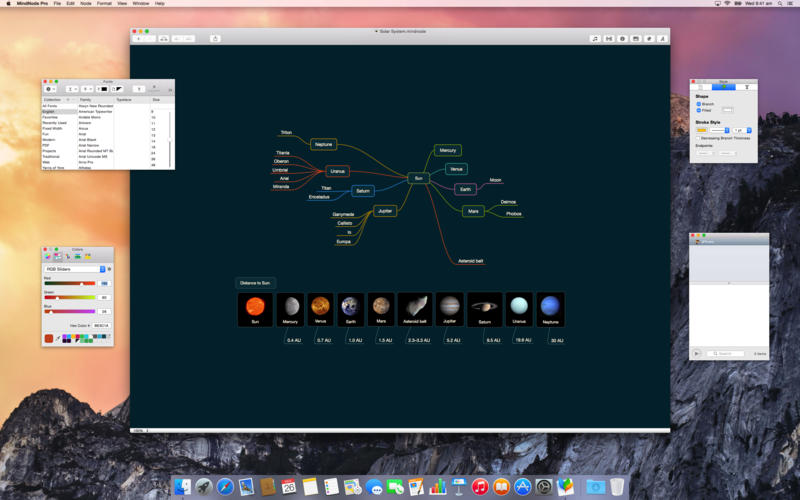Screen dimensions: 800x500
Task: Click the share button in the toolbar
Action: (x=215, y=38)
